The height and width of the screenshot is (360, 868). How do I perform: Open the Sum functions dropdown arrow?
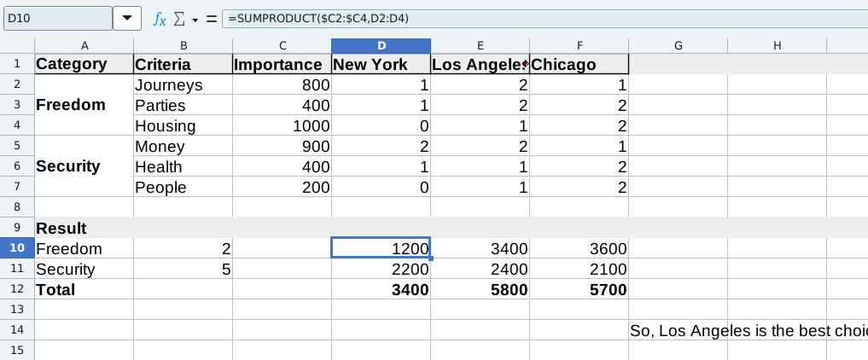click(195, 20)
